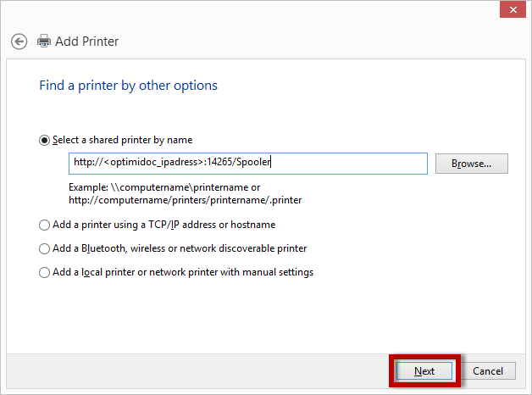Choose the TCP/IP address or hostname radio button
Screen dimensions: 532x395
45,225
